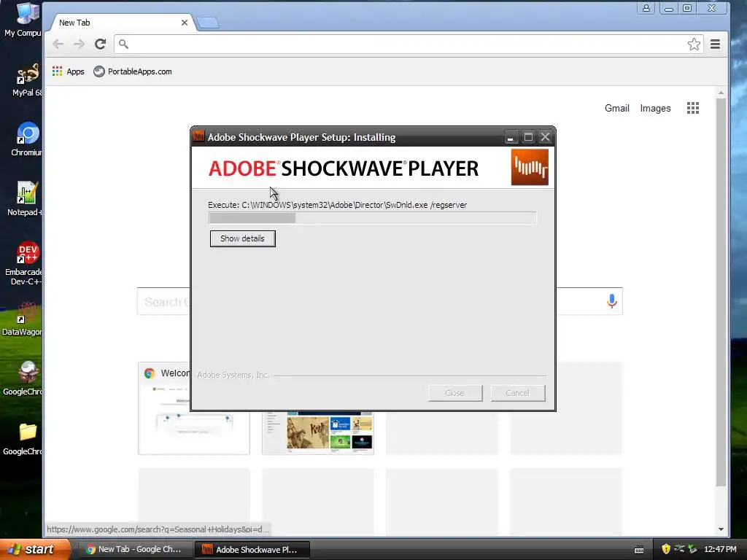Open the second most-visited tile thumbnail
747x560 pixels.
pos(318,432)
